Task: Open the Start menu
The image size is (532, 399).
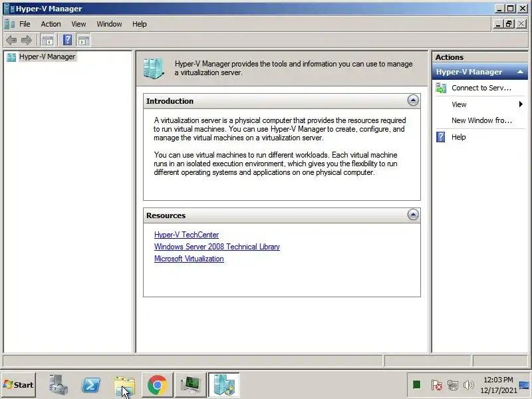Action: coord(19,385)
